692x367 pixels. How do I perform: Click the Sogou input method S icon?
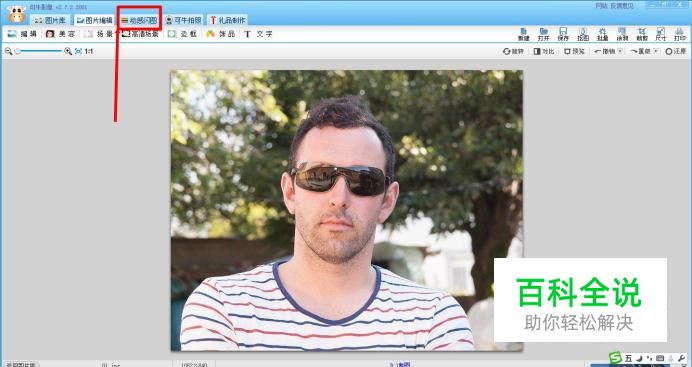coord(615,358)
